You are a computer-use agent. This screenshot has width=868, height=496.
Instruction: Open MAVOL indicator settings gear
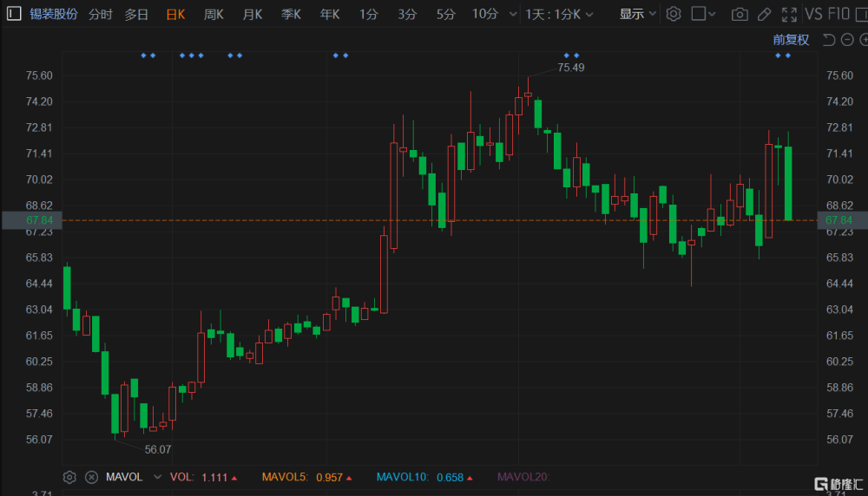click(69, 477)
